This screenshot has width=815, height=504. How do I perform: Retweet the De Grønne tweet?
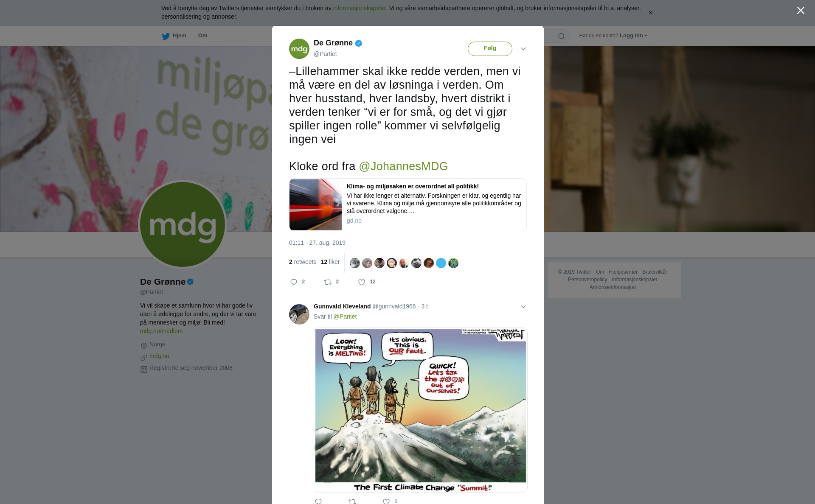click(328, 282)
